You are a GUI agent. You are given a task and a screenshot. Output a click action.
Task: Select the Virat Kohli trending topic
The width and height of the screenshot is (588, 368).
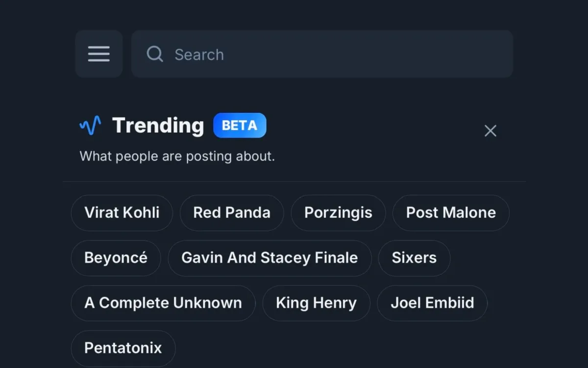[x=122, y=213]
